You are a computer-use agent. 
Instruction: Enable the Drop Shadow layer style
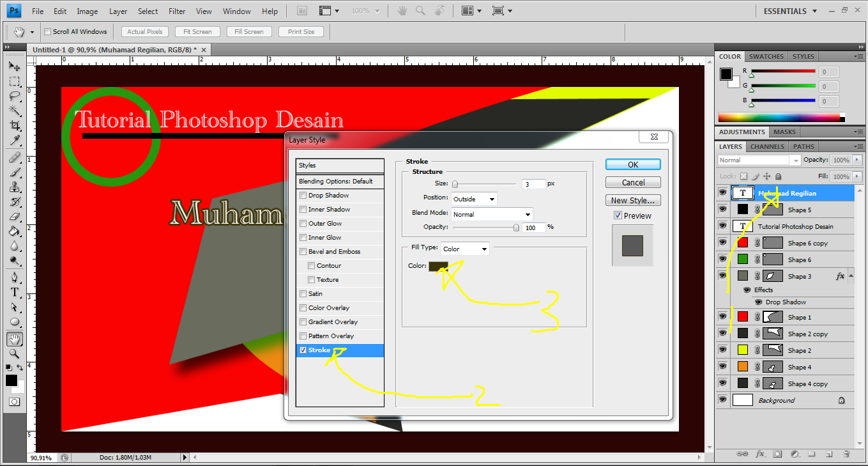tap(303, 195)
